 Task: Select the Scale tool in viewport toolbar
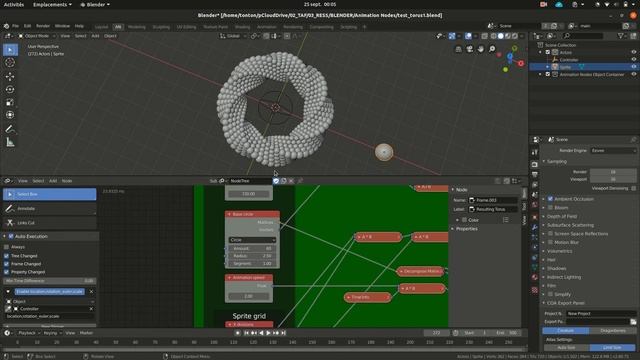pyautogui.click(x=10, y=102)
